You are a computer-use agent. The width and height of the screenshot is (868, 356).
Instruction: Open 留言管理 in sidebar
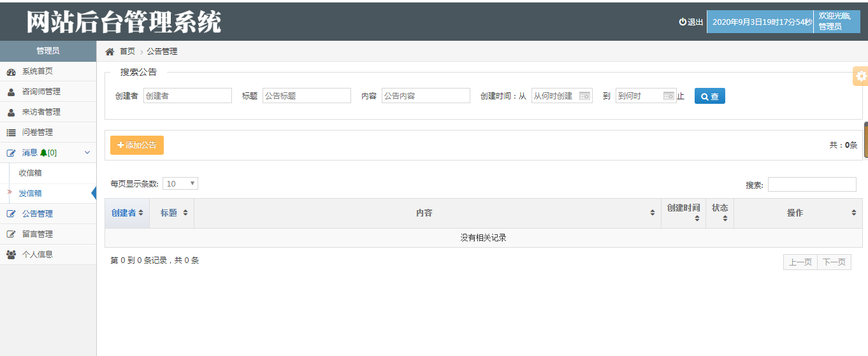[x=48, y=234]
